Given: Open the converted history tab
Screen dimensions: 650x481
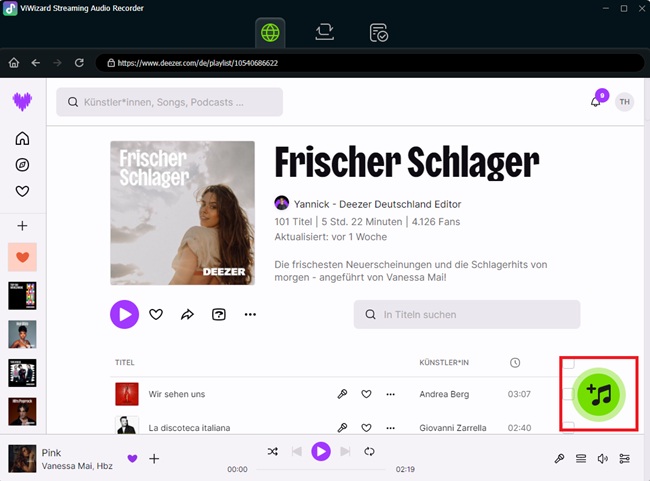Looking at the screenshot, I should (x=378, y=33).
